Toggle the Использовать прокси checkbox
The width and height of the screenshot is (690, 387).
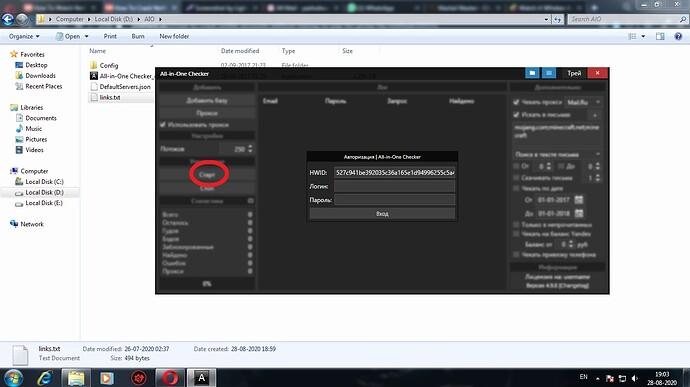[163, 125]
